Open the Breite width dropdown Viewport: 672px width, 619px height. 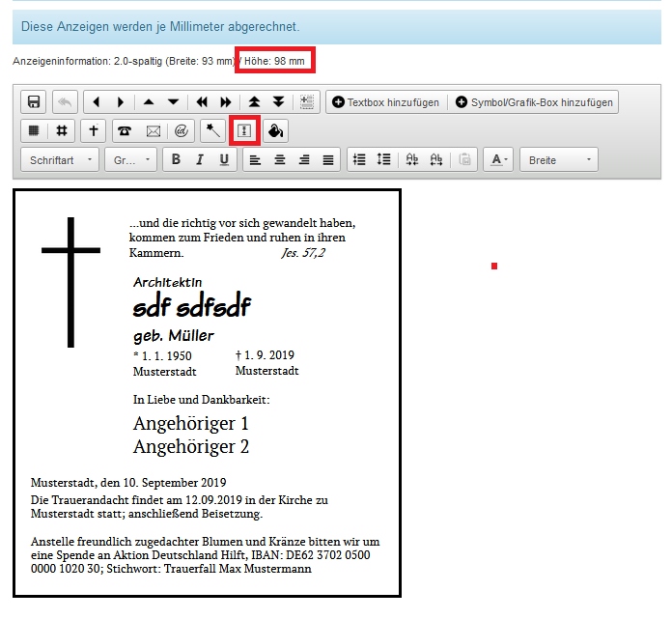pos(559,160)
